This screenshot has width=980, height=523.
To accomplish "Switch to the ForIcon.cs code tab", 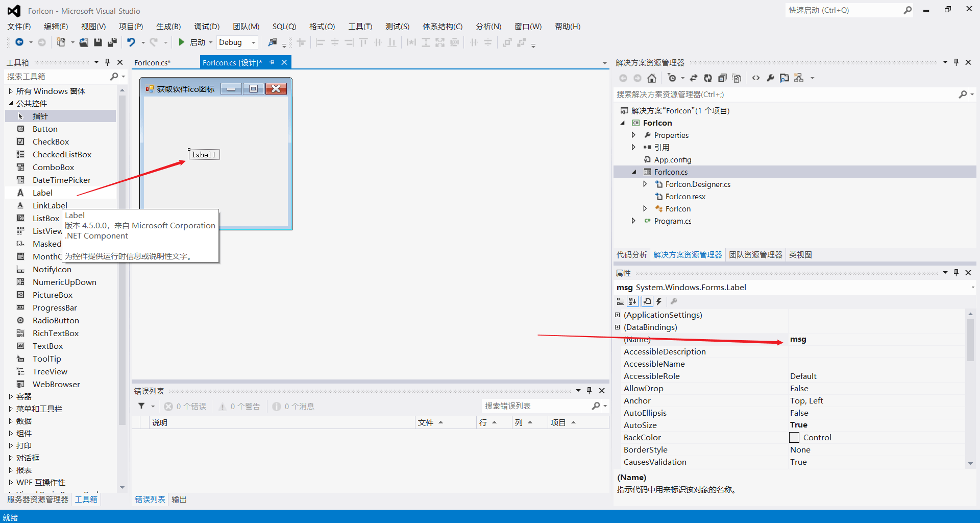I will click(152, 63).
